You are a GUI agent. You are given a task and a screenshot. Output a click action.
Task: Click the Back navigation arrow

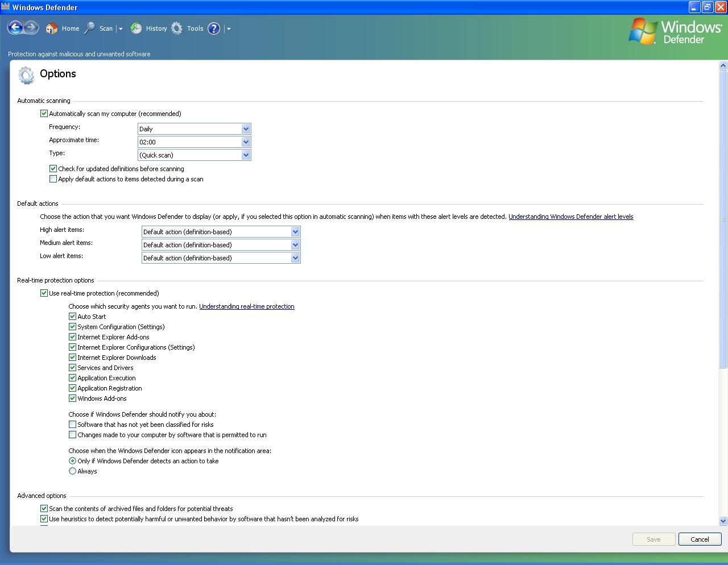click(15, 28)
